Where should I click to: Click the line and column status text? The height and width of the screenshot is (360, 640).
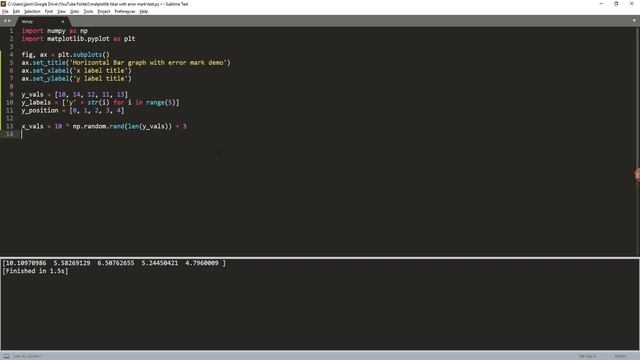pyautogui.click(x=28, y=356)
